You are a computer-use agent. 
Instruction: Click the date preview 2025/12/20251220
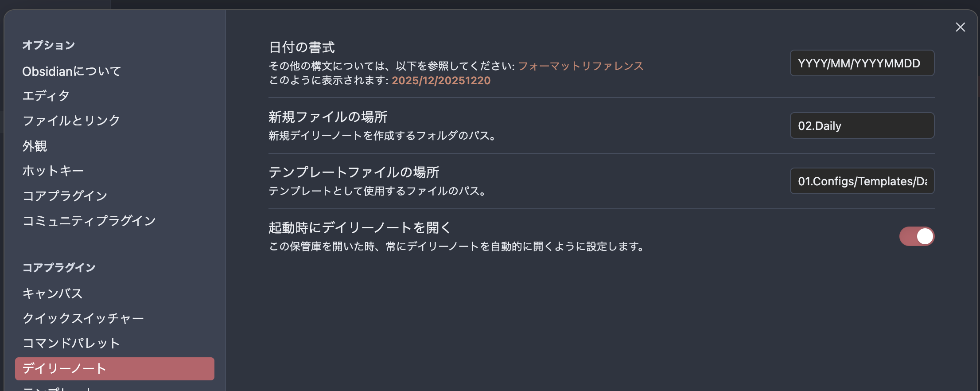click(x=440, y=80)
